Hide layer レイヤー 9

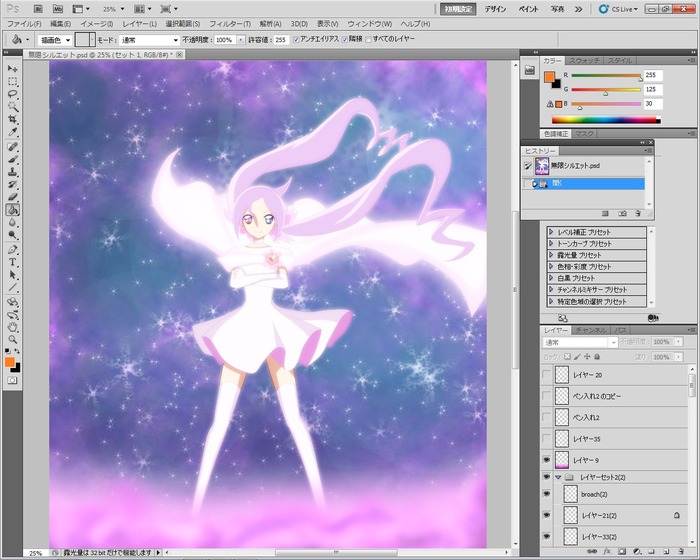click(546, 460)
